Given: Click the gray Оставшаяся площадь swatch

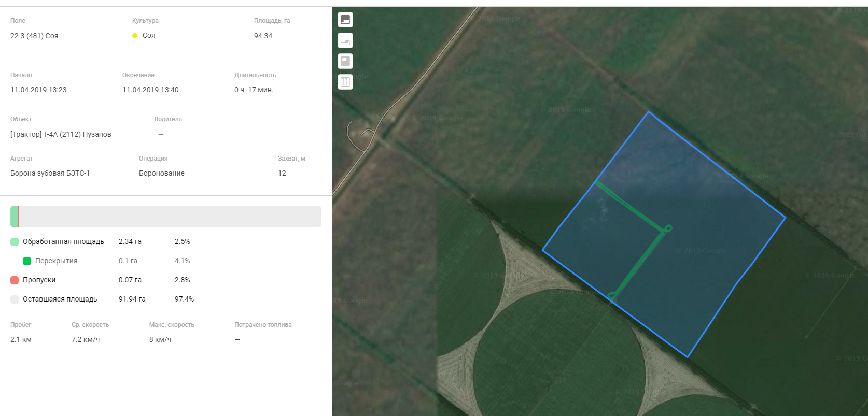Looking at the screenshot, I should pos(15,299).
